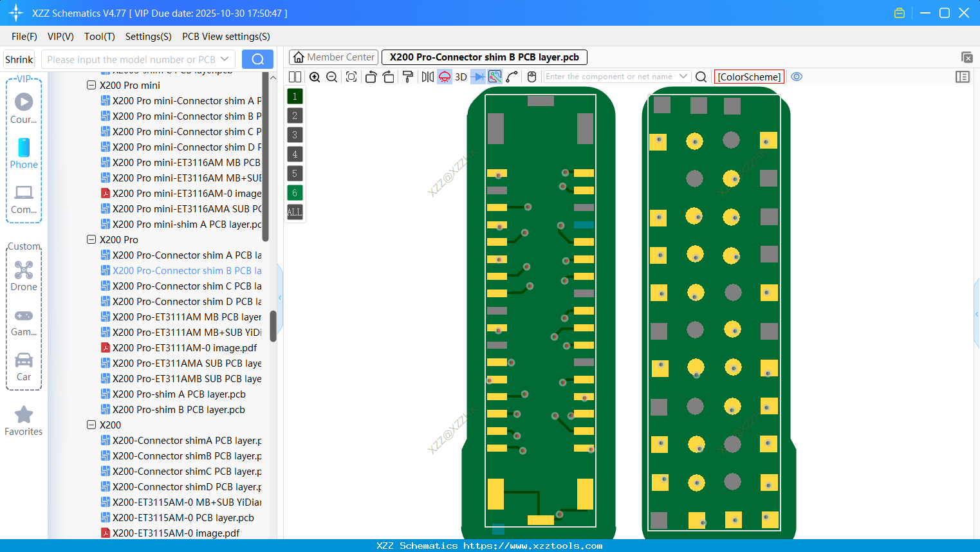Open the component or net name dropdown
Screen dimensions: 980x552
tap(685, 77)
